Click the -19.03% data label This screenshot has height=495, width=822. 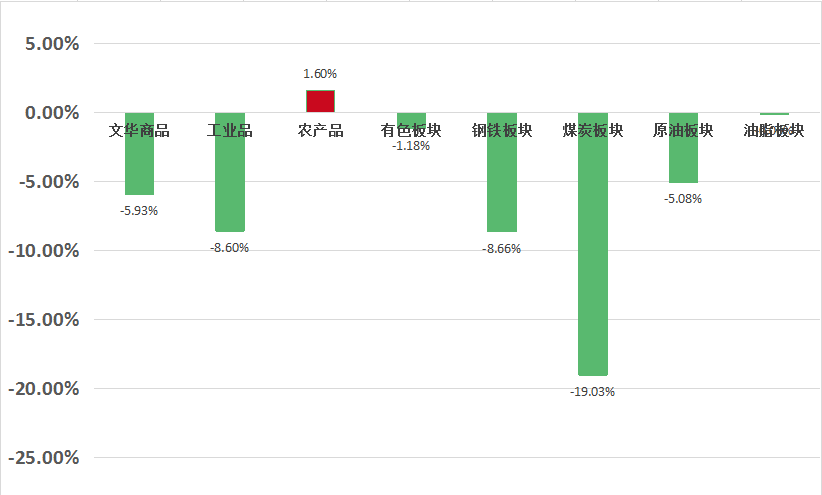[593, 392]
